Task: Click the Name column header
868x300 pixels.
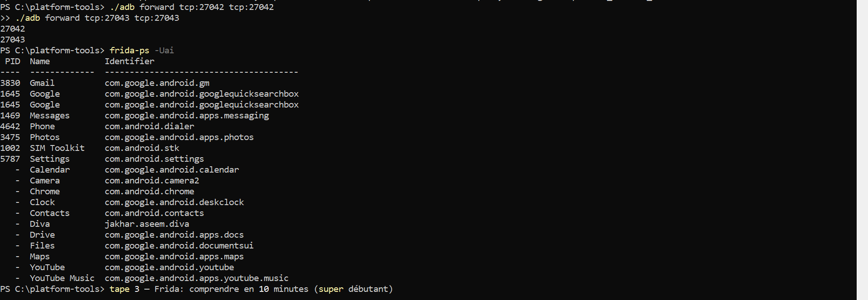Action: (x=40, y=61)
